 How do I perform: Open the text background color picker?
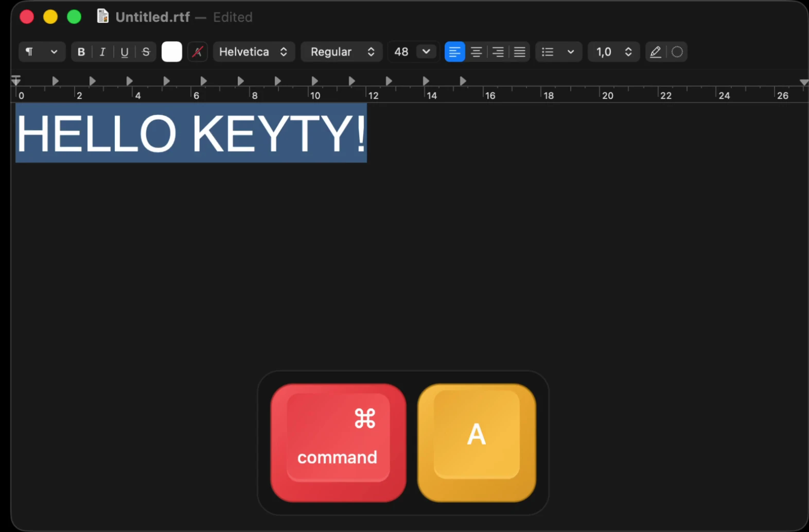198,52
